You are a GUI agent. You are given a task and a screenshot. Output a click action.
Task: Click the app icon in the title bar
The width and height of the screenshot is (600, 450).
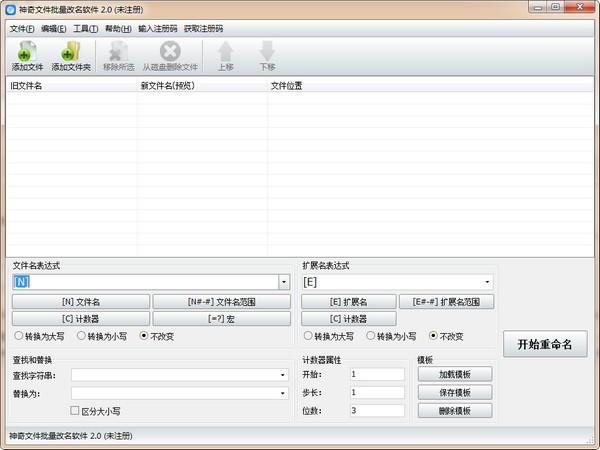(x=10, y=10)
